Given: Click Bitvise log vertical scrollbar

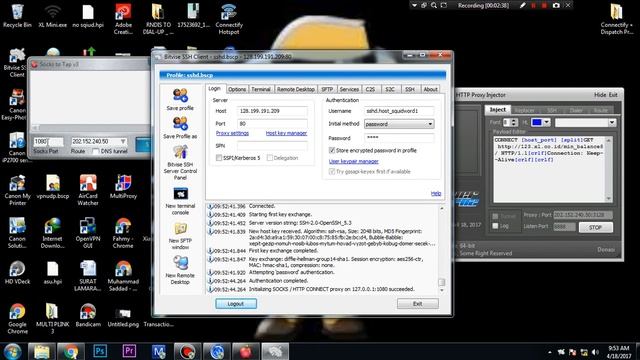Looking at the screenshot, I should [x=441, y=248].
